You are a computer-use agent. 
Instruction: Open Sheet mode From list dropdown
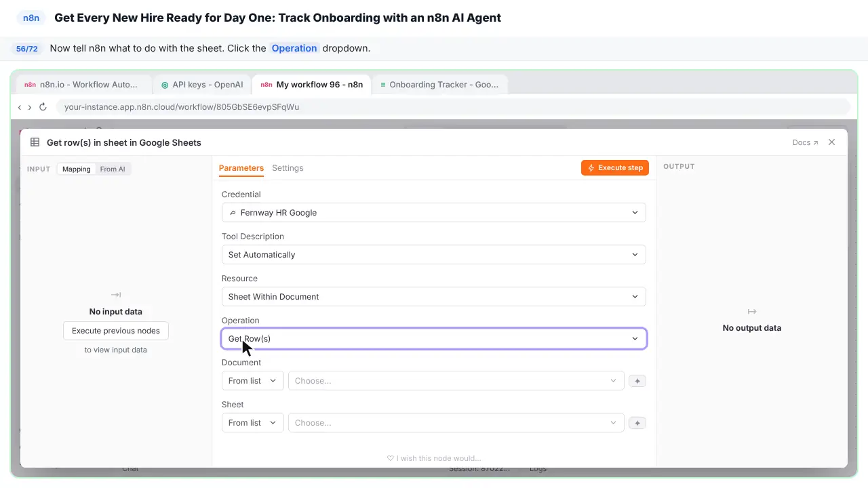252,423
